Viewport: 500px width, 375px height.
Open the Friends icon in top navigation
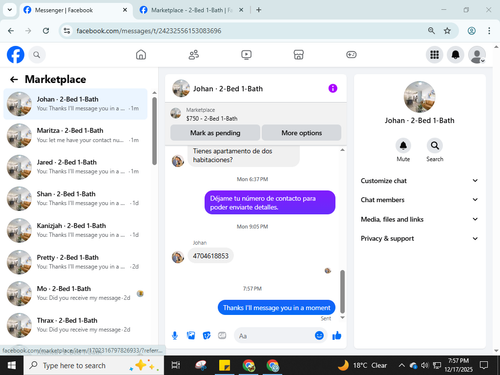click(x=194, y=55)
